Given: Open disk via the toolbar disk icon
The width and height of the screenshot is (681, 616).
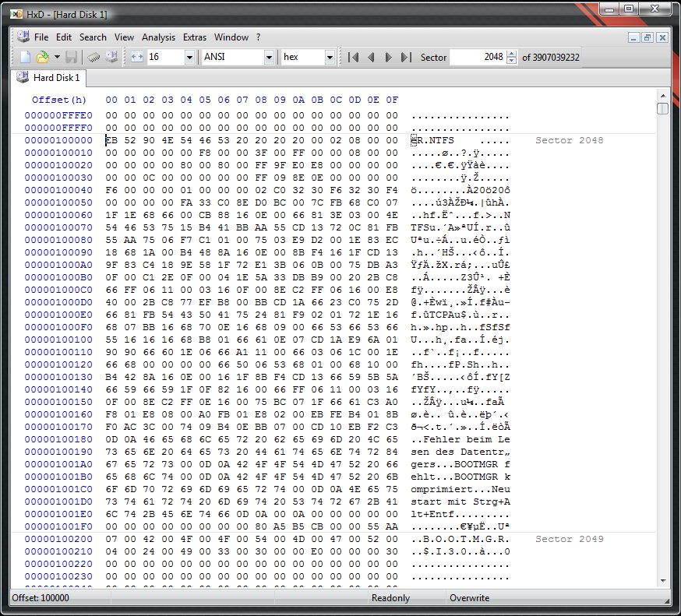Looking at the screenshot, I should click(111, 57).
